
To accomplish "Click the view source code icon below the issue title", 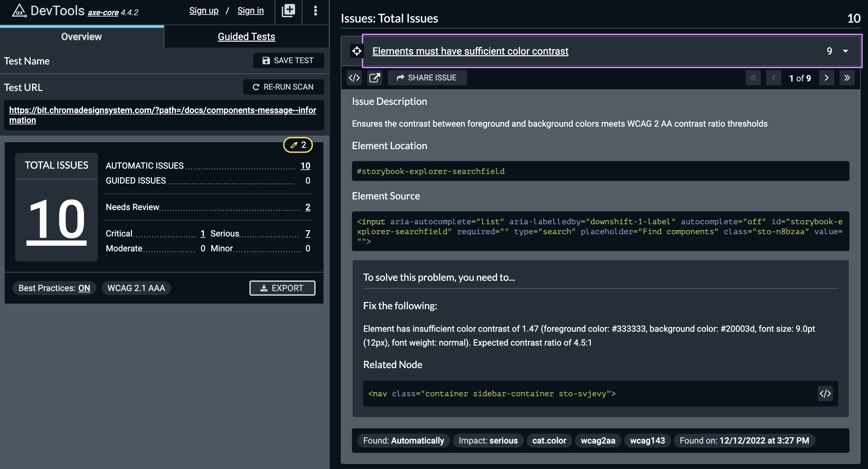I will click(354, 77).
